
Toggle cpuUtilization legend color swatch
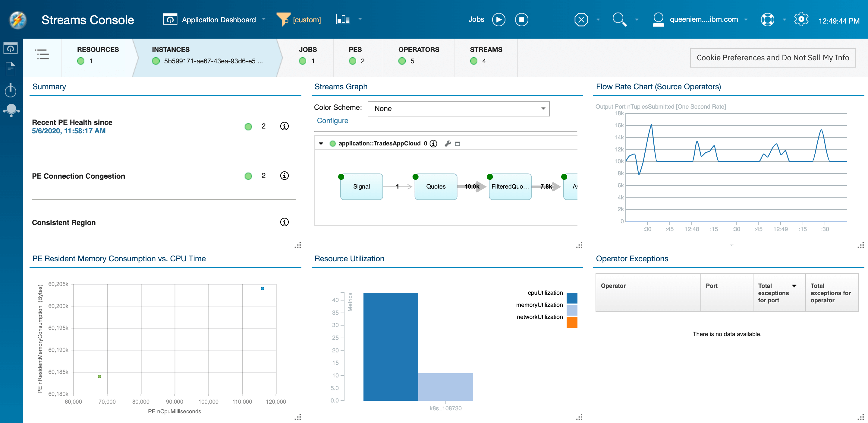572,298
